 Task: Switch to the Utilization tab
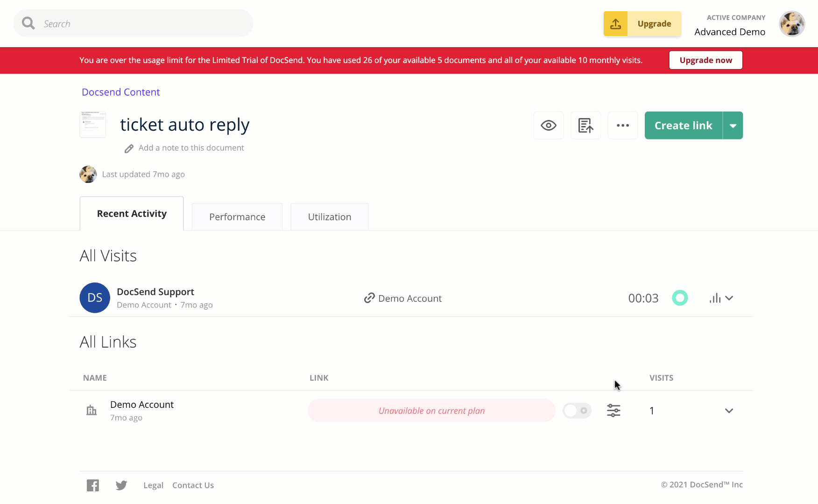click(x=330, y=217)
